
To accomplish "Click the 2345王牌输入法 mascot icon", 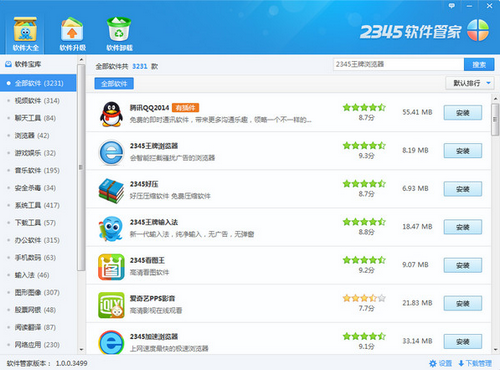I will tap(111, 229).
